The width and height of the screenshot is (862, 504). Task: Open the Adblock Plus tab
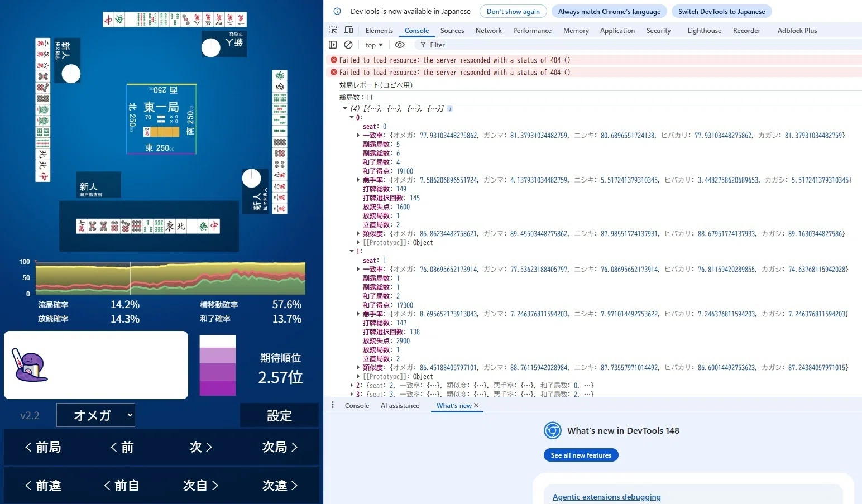[797, 31]
